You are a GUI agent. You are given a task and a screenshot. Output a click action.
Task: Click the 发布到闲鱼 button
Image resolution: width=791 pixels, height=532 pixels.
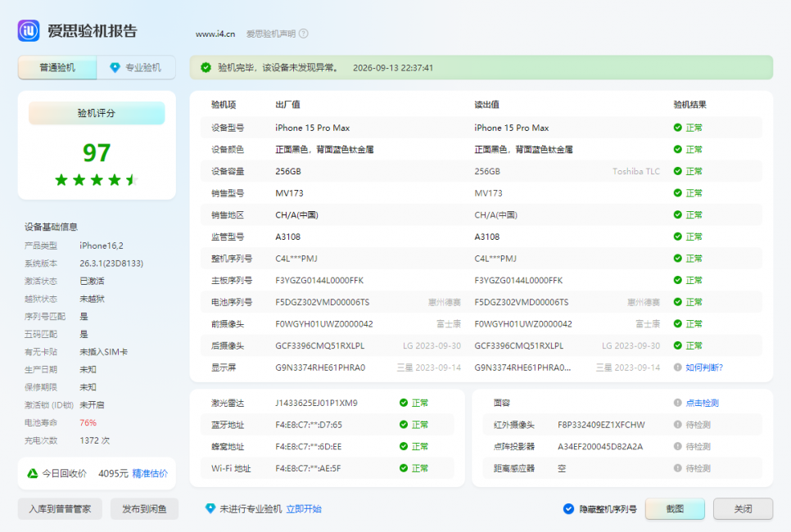[144, 509]
